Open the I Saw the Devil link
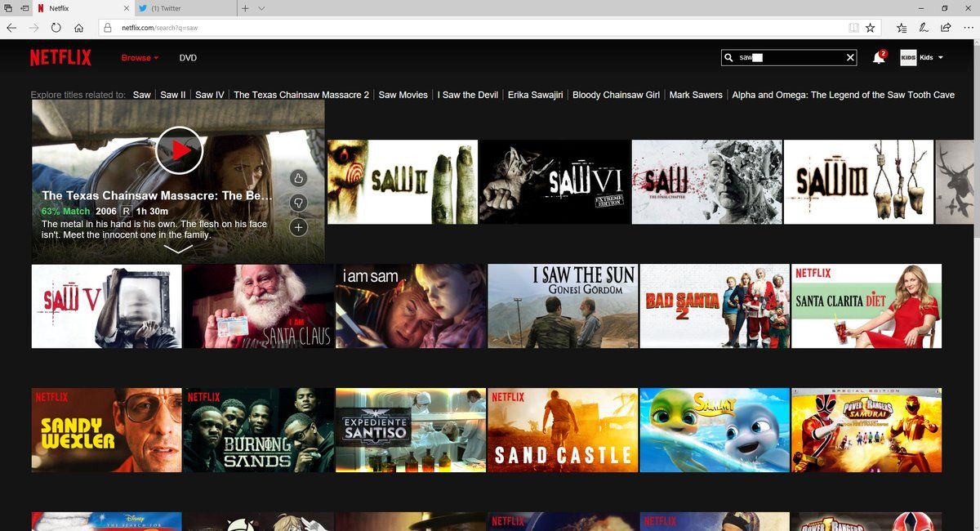The height and width of the screenshot is (531, 980). (468, 95)
